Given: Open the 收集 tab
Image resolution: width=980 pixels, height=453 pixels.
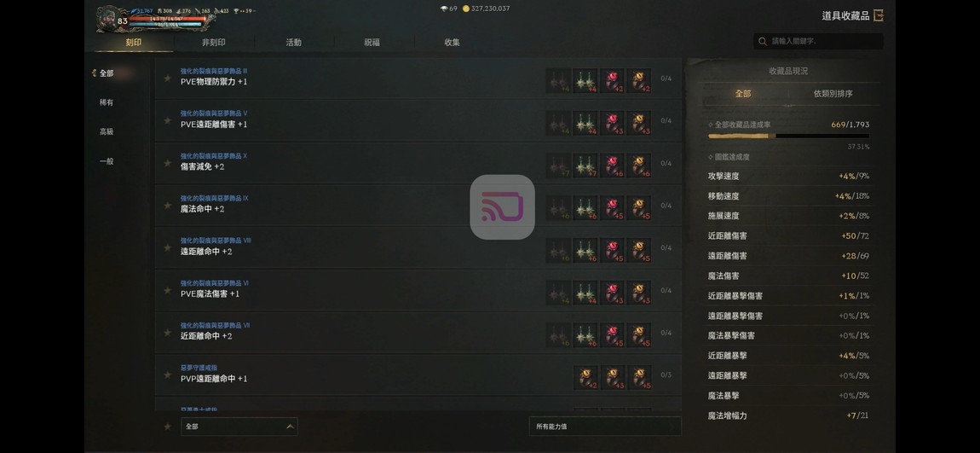Looking at the screenshot, I should [x=452, y=43].
